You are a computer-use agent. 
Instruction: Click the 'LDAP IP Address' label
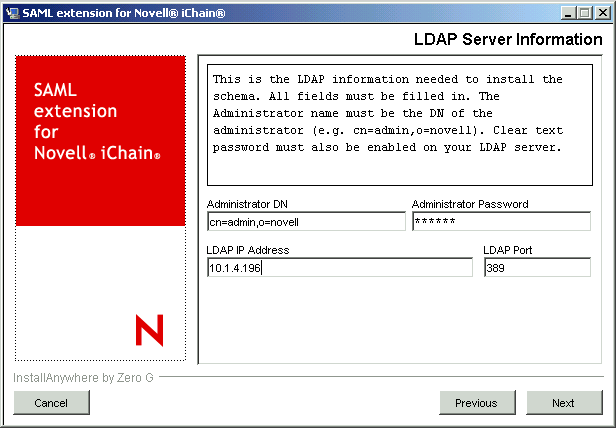pos(248,250)
